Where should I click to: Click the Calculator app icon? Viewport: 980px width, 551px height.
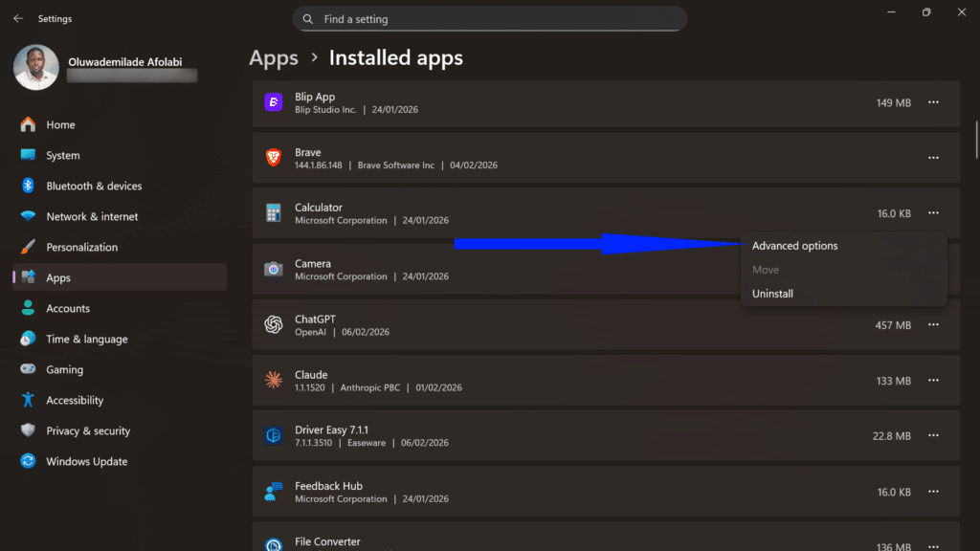[273, 213]
